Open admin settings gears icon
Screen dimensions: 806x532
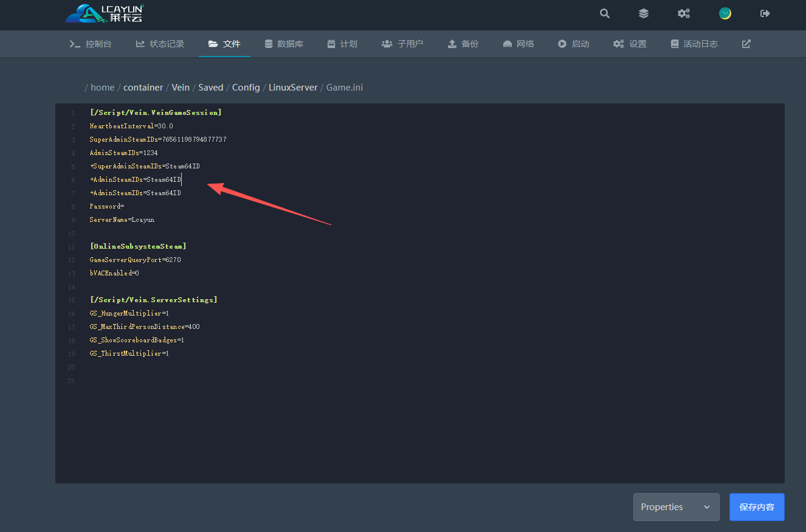pos(684,13)
